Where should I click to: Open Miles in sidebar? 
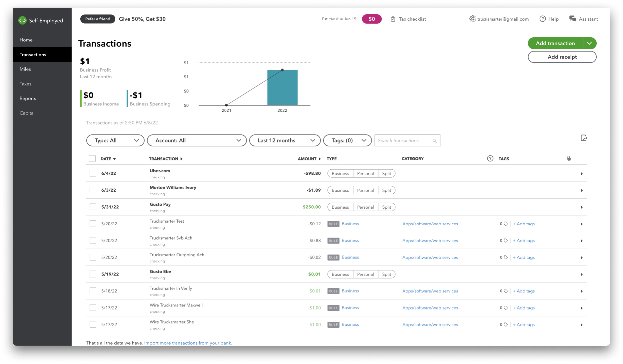click(42, 69)
